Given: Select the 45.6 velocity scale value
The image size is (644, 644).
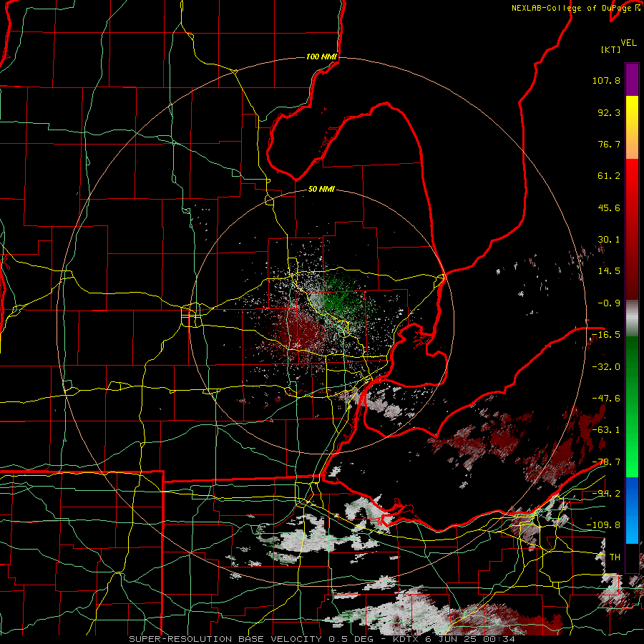Looking at the screenshot, I should (x=609, y=208).
